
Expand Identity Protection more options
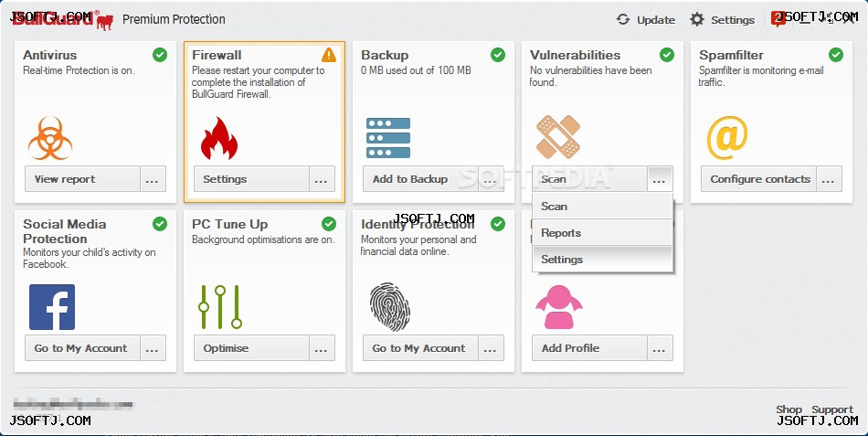(491, 348)
